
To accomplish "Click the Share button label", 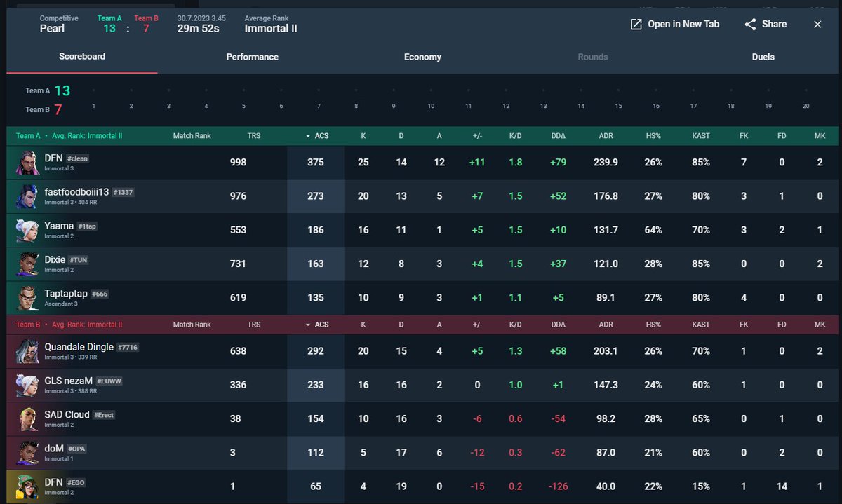I will click(774, 24).
